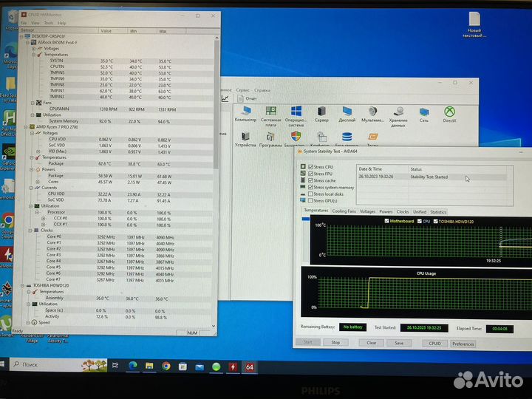Expand the CCX #1 utilization node

(44, 225)
